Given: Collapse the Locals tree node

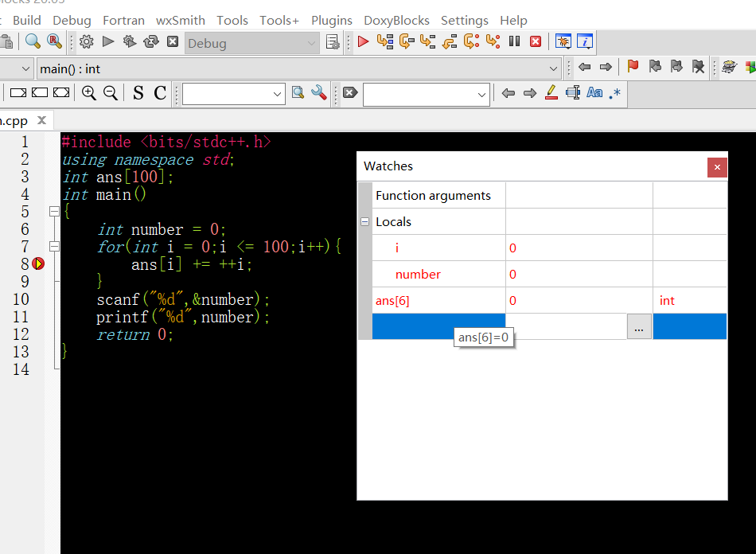Looking at the screenshot, I should click(x=365, y=222).
